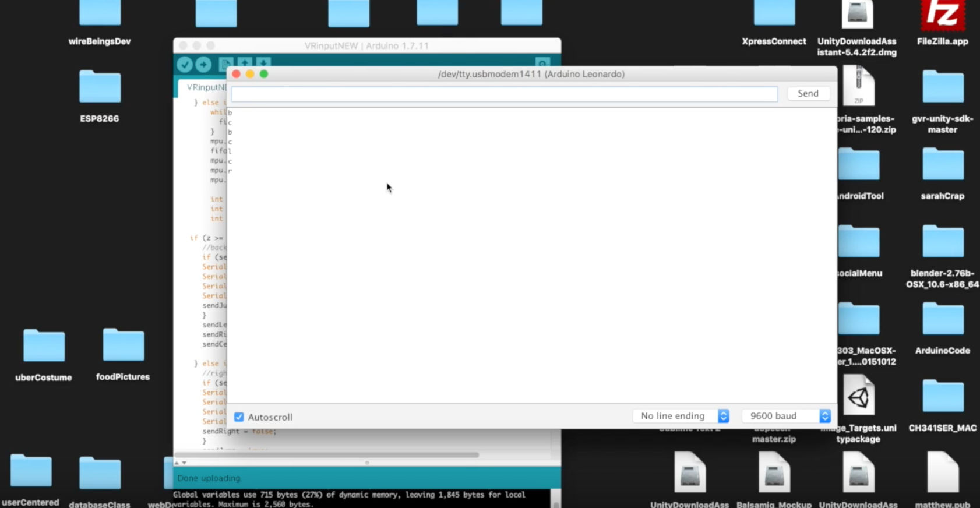The height and width of the screenshot is (508, 980).
Task: Click the Arduino editor horizontal scrollbar
Action: click(x=327, y=455)
